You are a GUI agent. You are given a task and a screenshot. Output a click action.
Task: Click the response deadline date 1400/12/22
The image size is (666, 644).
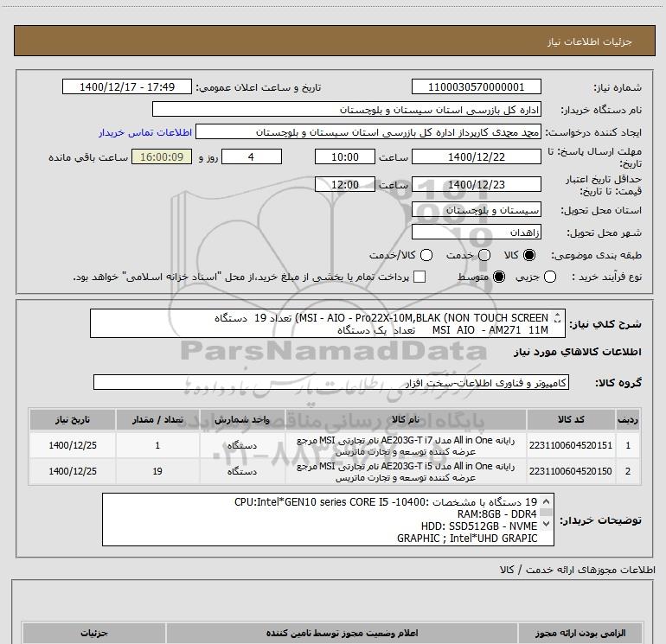476,156
